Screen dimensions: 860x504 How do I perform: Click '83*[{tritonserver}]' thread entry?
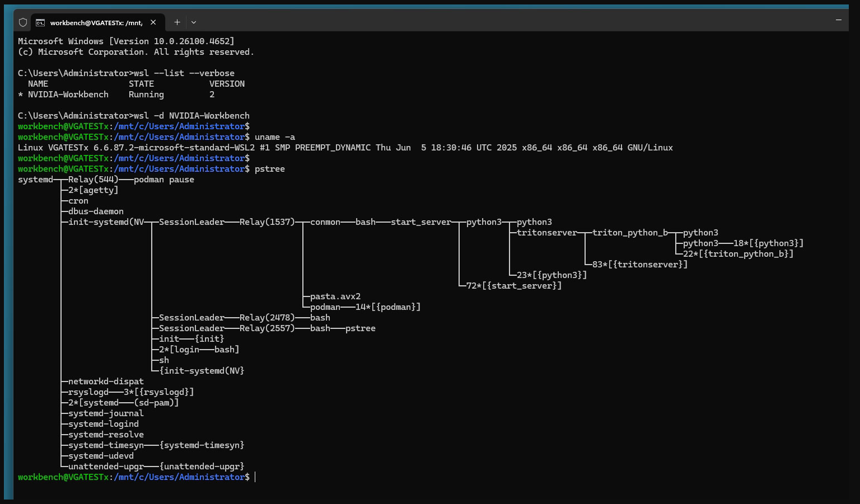pyautogui.click(x=640, y=265)
